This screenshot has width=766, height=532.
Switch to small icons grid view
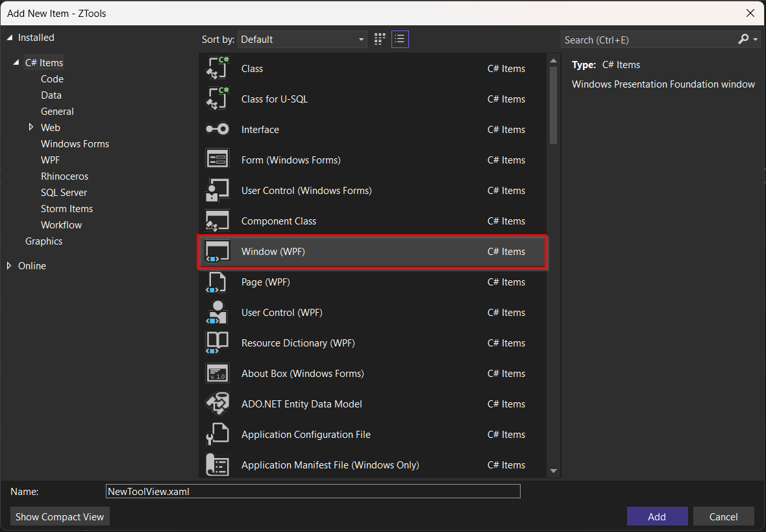point(380,40)
